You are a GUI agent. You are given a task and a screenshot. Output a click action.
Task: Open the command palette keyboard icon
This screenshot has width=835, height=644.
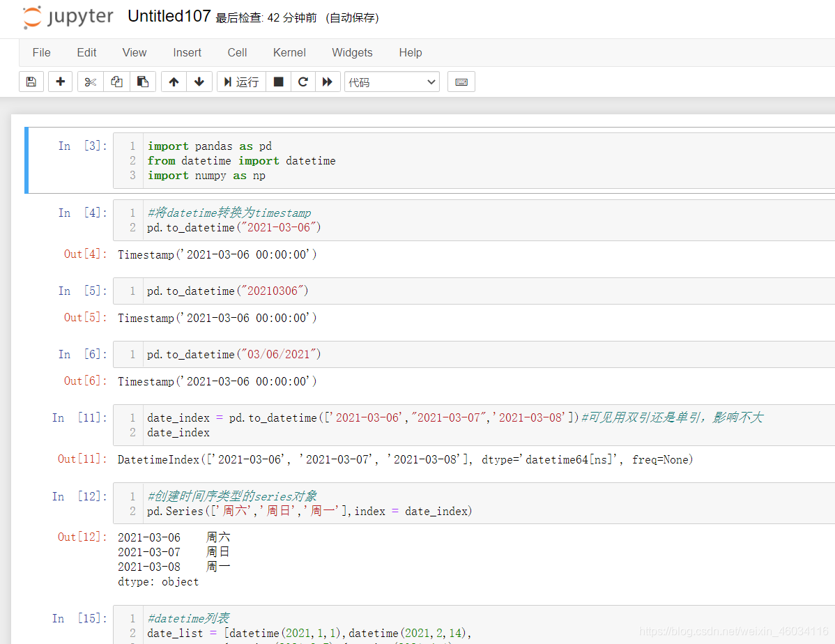pyautogui.click(x=461, y=82)
